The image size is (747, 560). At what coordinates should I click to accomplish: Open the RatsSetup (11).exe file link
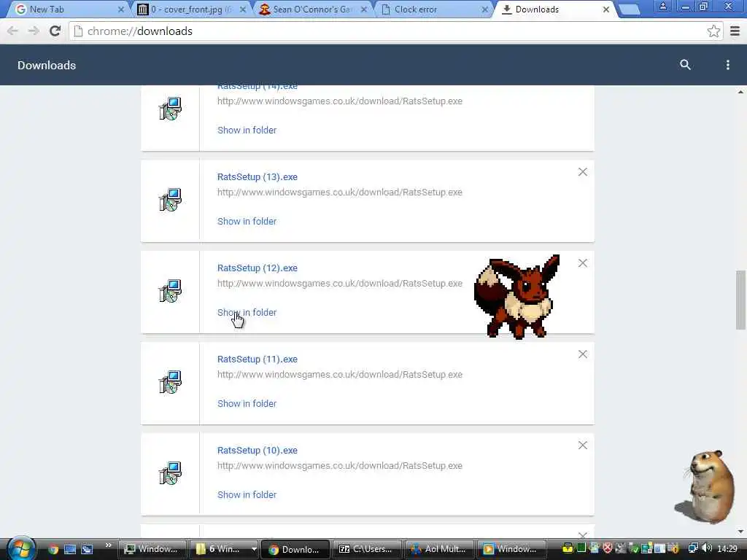[x=258, y=359]
